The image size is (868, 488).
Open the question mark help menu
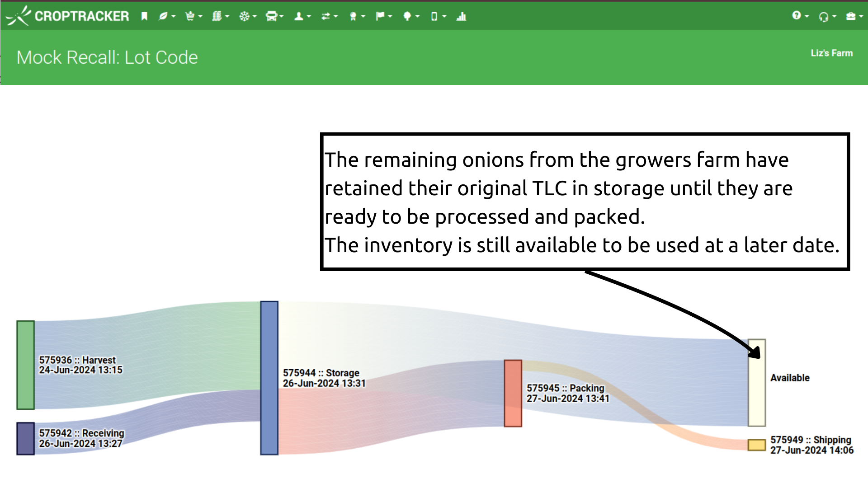797,16
